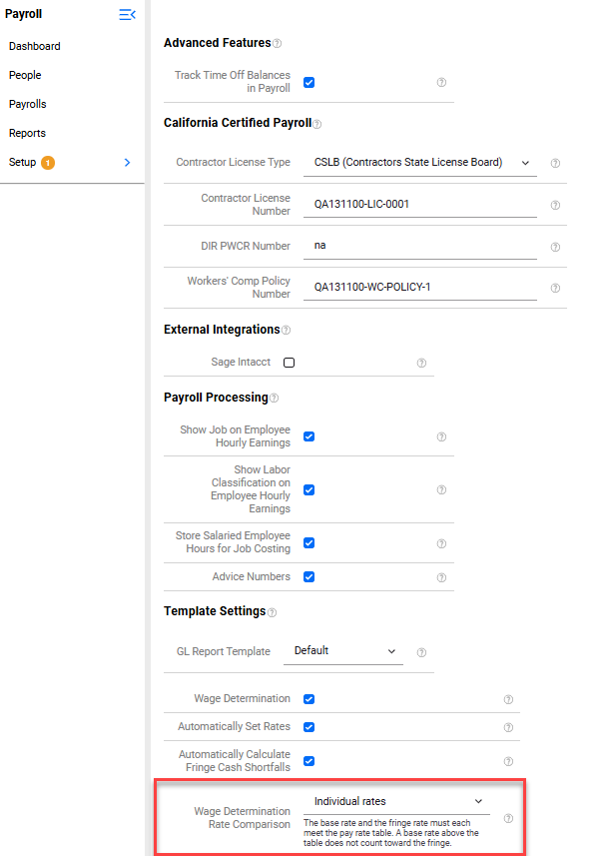Open help icon for Show Labor Classification setting

tap(441, 489)
